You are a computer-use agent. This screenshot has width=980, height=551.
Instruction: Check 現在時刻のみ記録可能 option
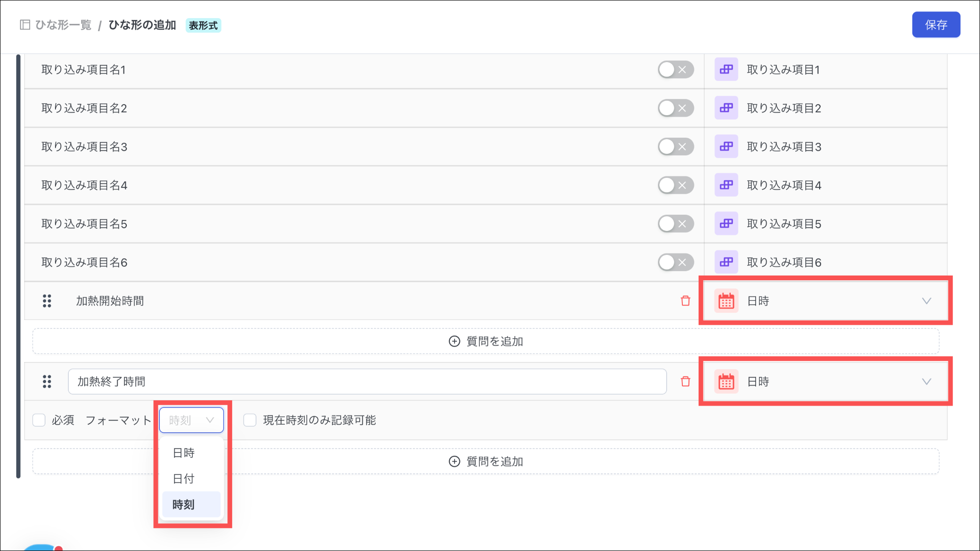click(x=250, y=420)
